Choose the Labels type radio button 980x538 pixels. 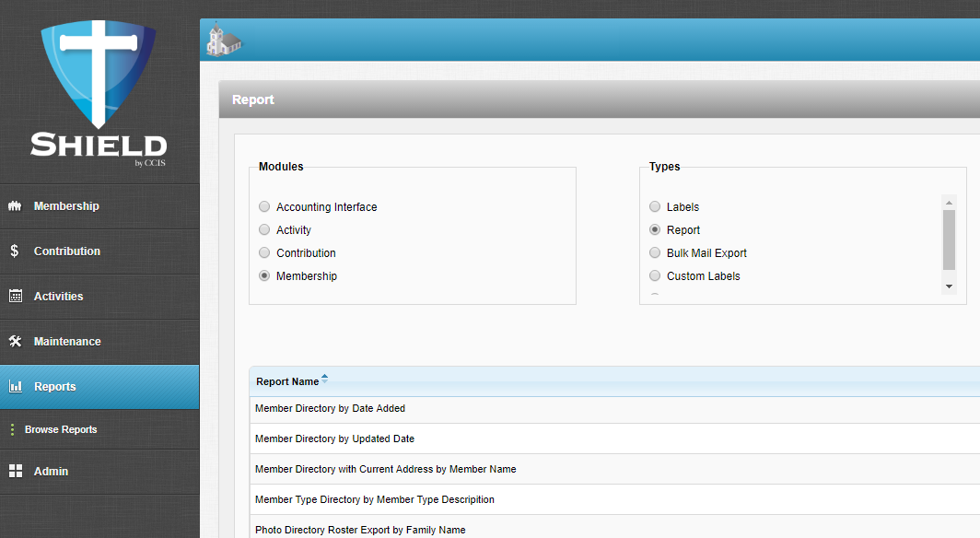pyautogui.click(x=654, y=206)
